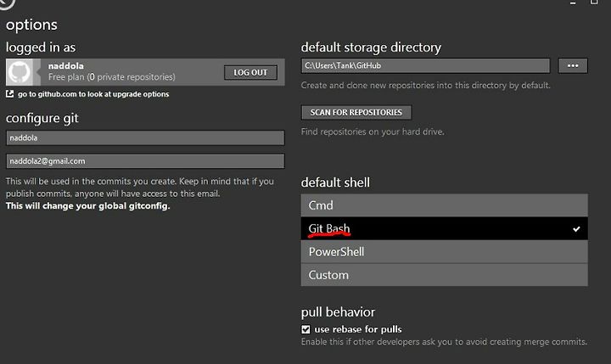Select Custom as the default shell

coord(444,275)
